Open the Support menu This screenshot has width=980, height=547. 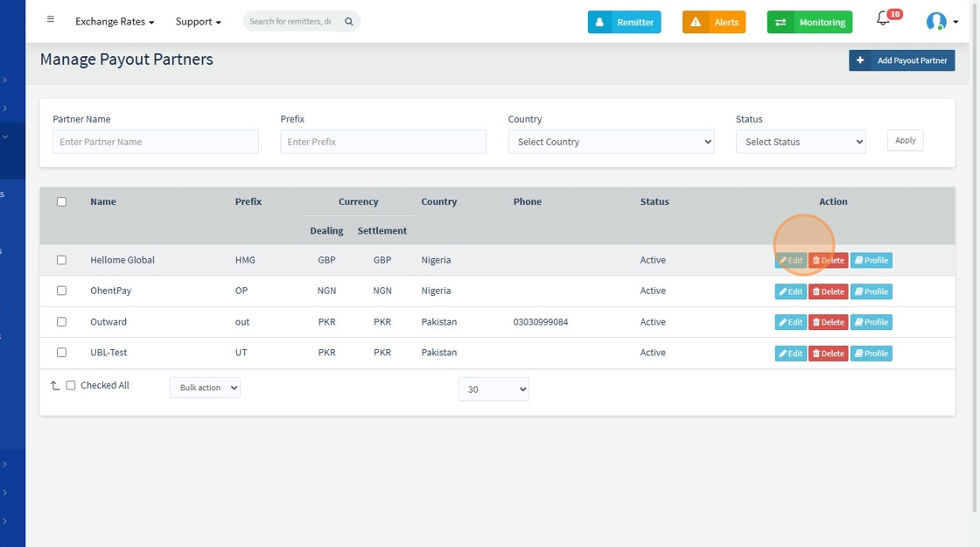tap(198, 21)
